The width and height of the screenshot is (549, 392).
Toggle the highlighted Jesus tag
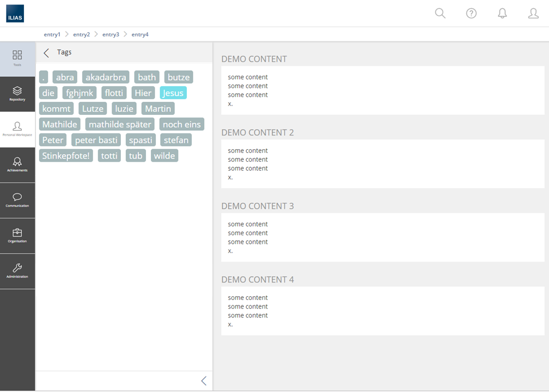point(173,93)
